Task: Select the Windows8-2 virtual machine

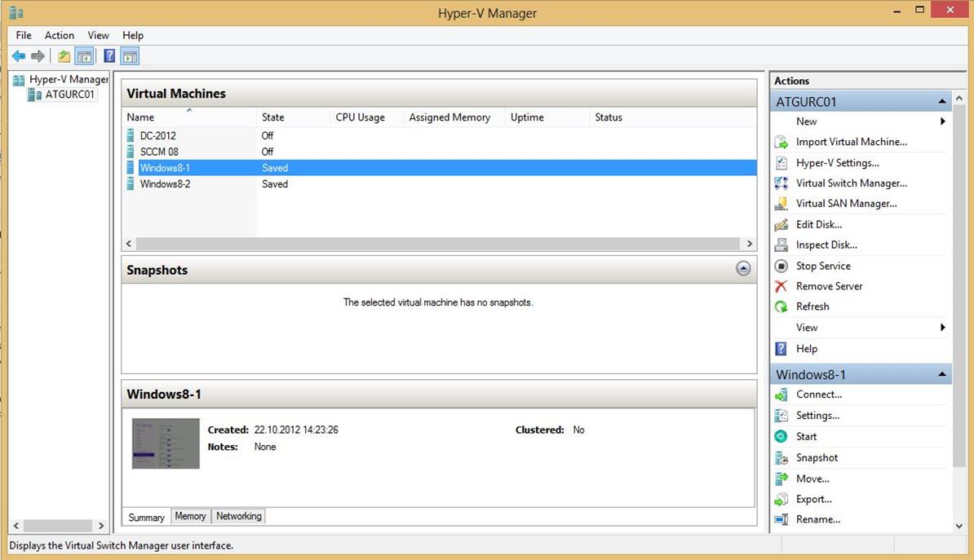Action: (x=166, y=183)
